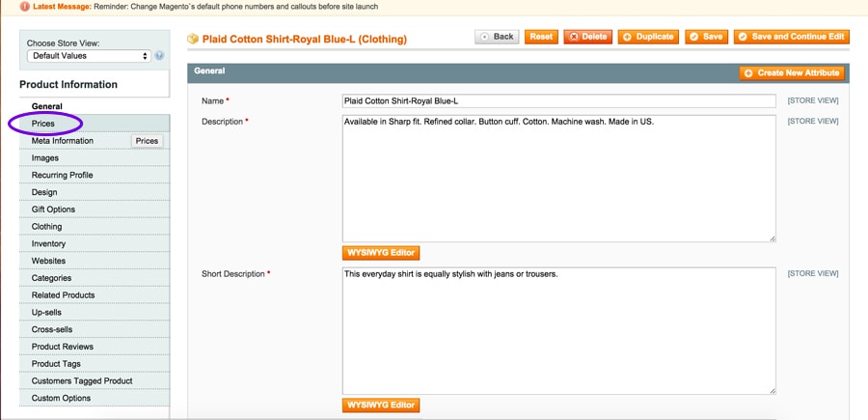Click into the Short Description text area
This screenshot has height=420, width=868.
pos(559,331)
